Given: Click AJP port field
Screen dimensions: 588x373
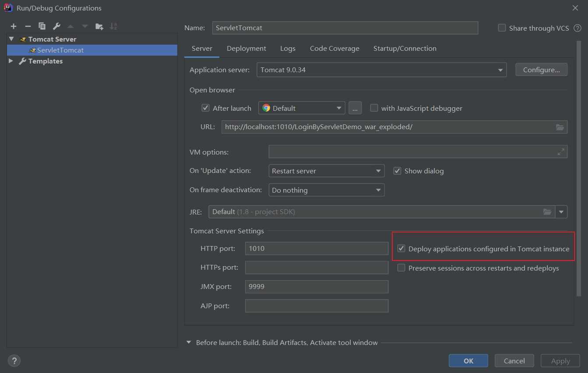Looking at the screenshot, I should [317, 306].
